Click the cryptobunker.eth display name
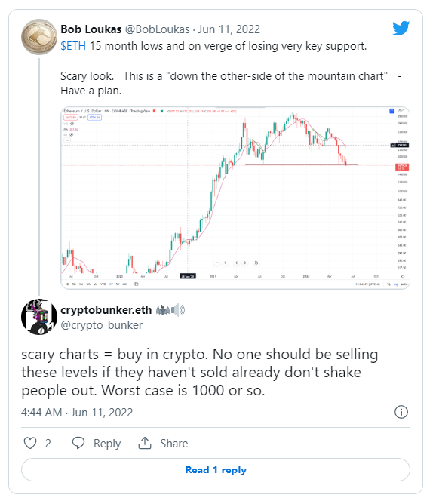Viewport: 439px width, 504px height. click(106, 310)
